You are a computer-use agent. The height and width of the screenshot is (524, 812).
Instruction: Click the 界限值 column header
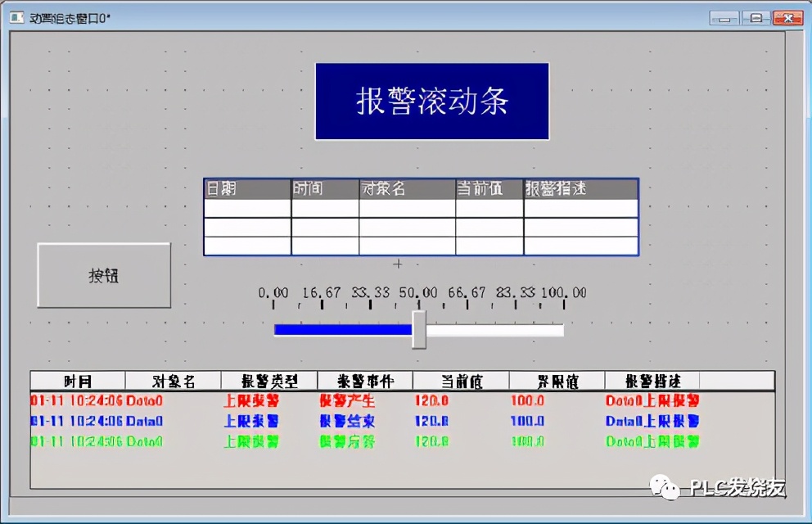pos(557,381)
